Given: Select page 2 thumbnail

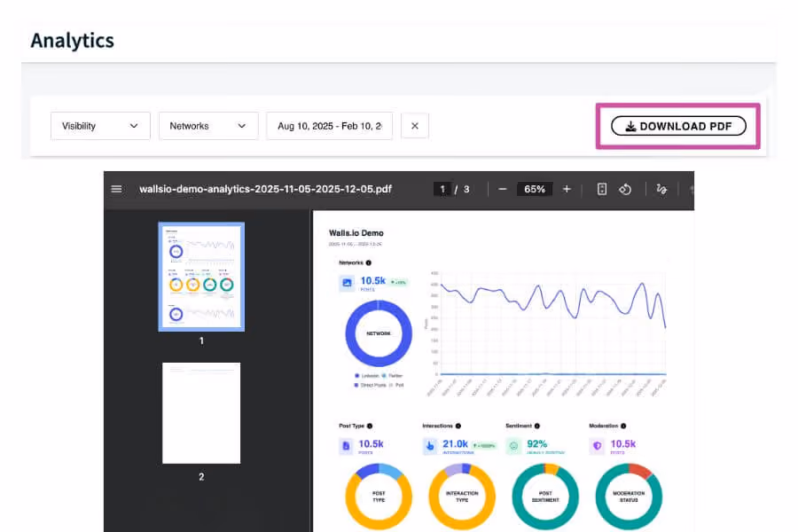Looking at the screenshot, I should (201, 413).
